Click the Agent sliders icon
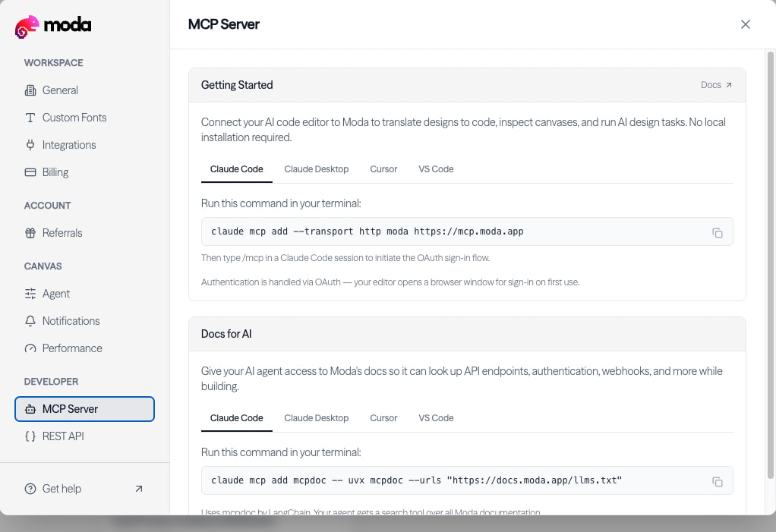Viewport: 776px width, 532px height. tap(30, 294)
